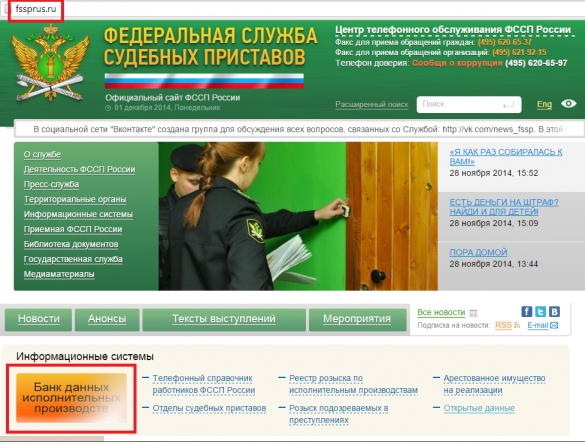
Task: Click the bailiffs at door banner photo
Action: [298, 216]
